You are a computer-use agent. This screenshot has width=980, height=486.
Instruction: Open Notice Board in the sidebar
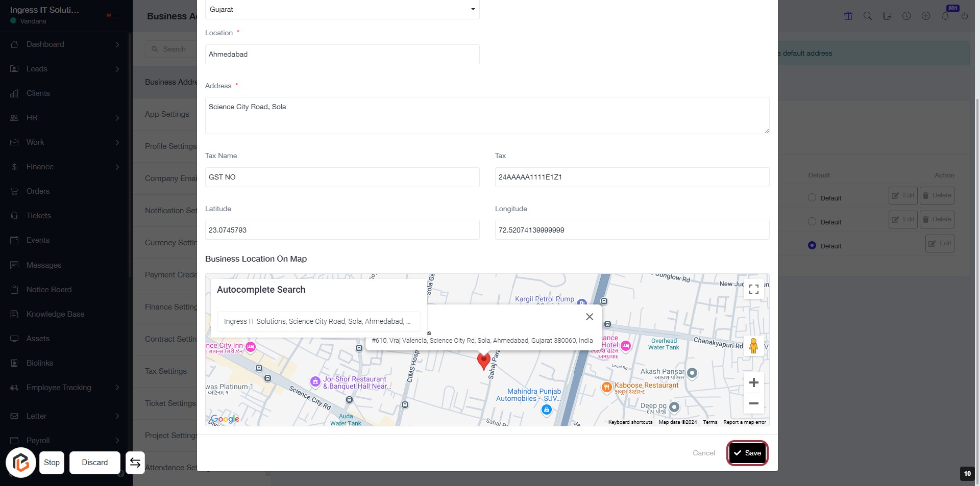[x=49, y=290]
